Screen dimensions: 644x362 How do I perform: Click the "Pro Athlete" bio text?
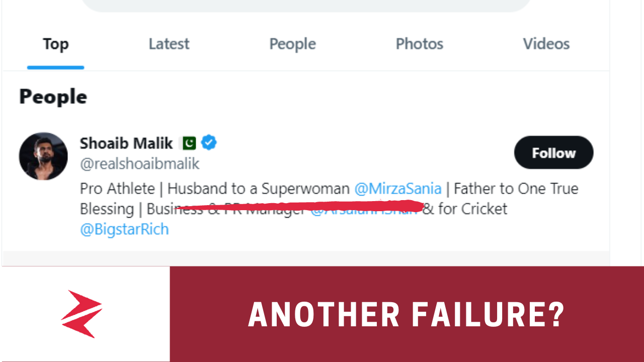117,189
